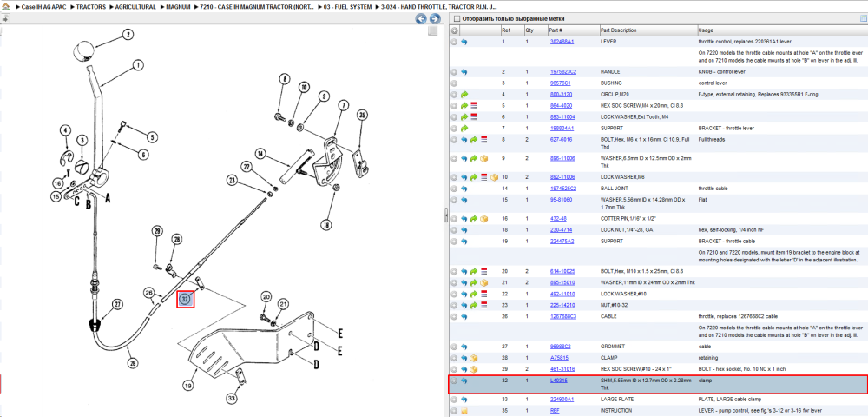Click the green arrow on LOCK WASHER,Ext Tooth row
868x417 pixels.
[x=464, y=117]
